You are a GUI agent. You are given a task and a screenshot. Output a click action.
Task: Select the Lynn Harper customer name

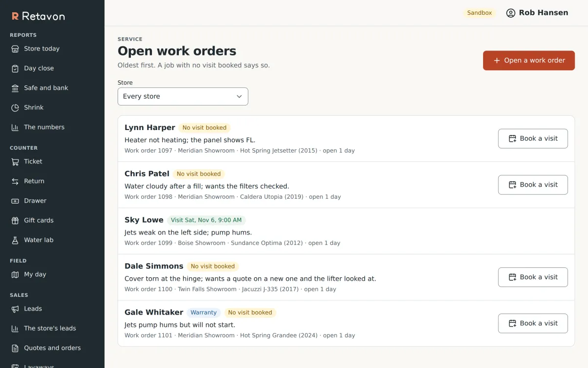pos(149,128)
